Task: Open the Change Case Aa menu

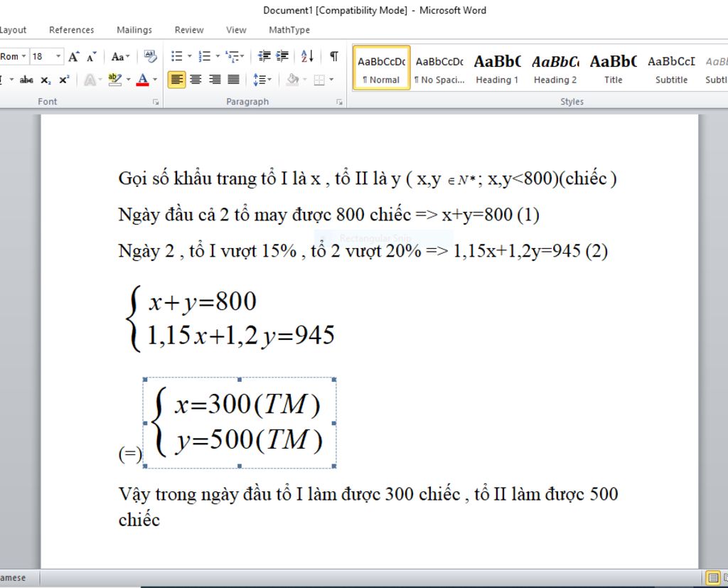Action: point(120,57)
